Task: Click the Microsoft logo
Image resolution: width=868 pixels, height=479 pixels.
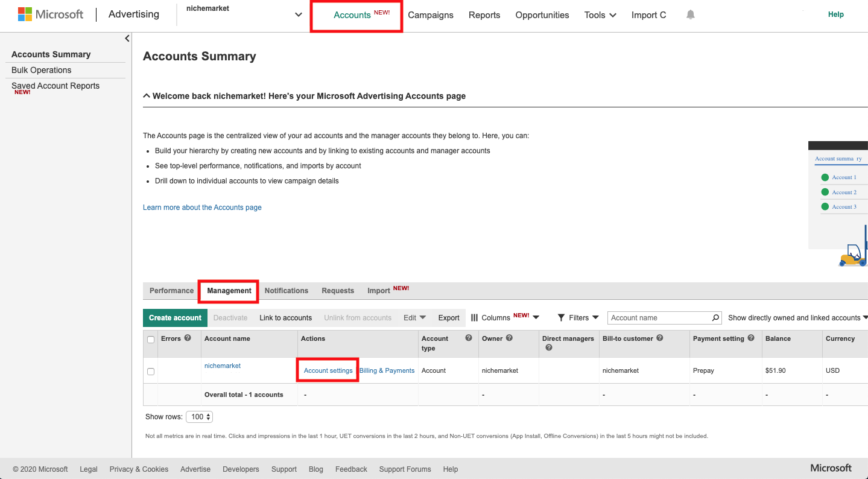Action: [51, 14]
